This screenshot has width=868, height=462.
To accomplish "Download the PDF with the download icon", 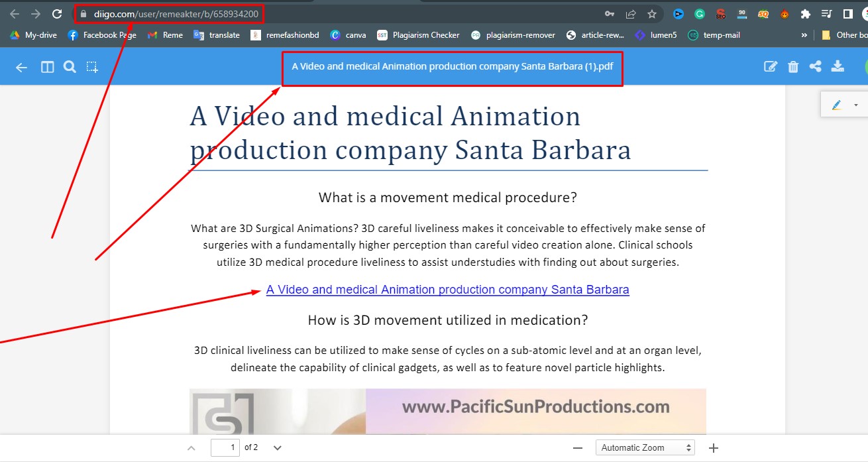I will tap(838, 66).
